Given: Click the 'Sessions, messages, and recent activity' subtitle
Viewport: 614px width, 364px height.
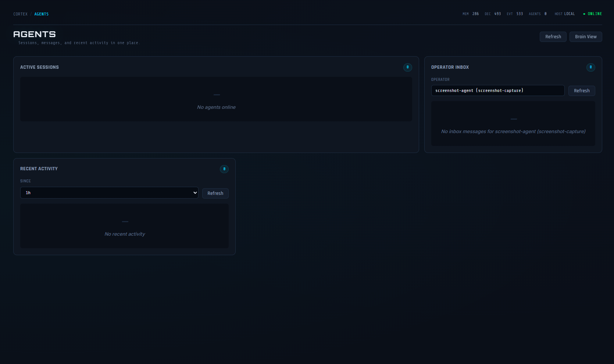Looking at the screenshot, I should [x=79, y=43].
